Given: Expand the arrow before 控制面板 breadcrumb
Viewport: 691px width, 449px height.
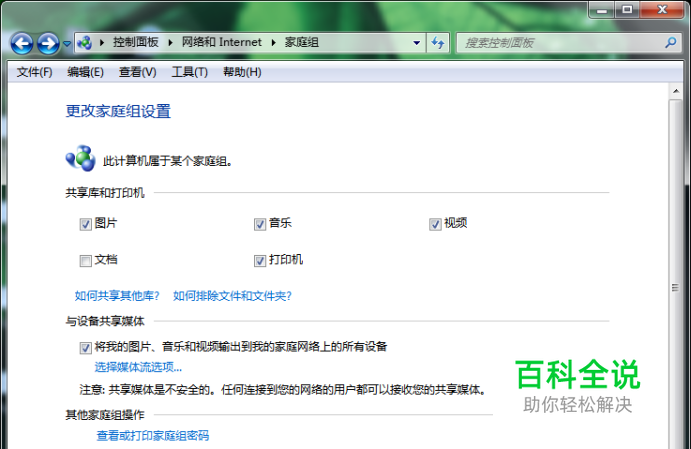Looking at the screenshot, I should click(102, 43).
